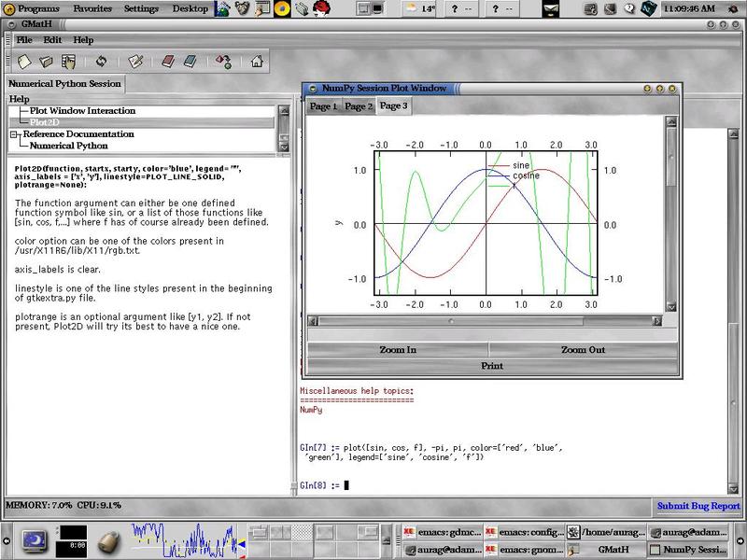Image resolution: width=747 pixels, height=560 pixels.
Task: Click the refresh arrows toolbar icon
Action: (101, 62)
